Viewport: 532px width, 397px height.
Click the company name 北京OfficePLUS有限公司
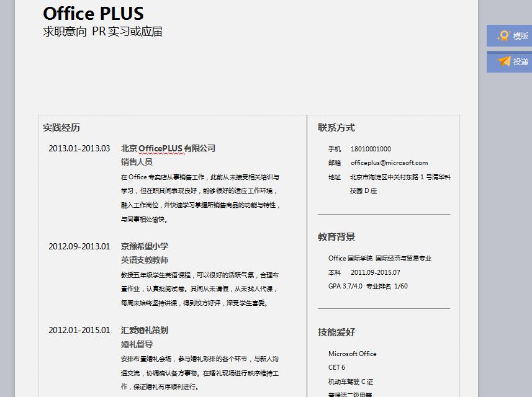(x=168, y=148)
